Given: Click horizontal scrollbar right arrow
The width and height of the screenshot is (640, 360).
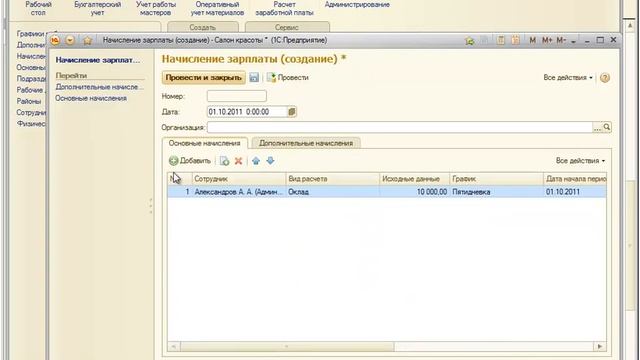Looking at the screenshot, I should coord(600,347).
